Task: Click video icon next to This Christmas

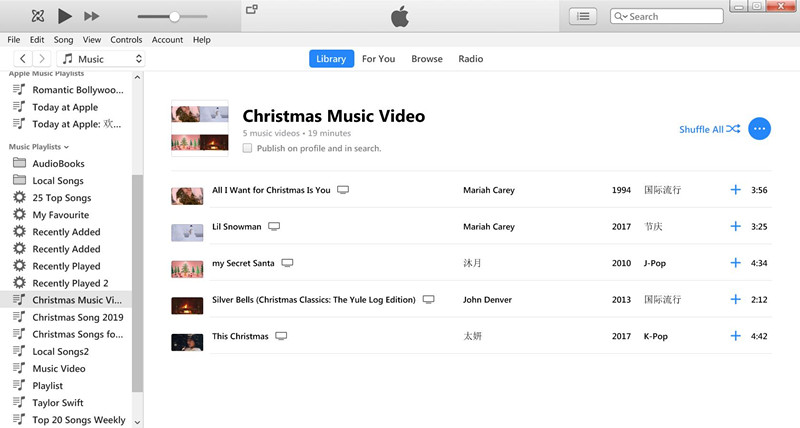Action: 281,336
